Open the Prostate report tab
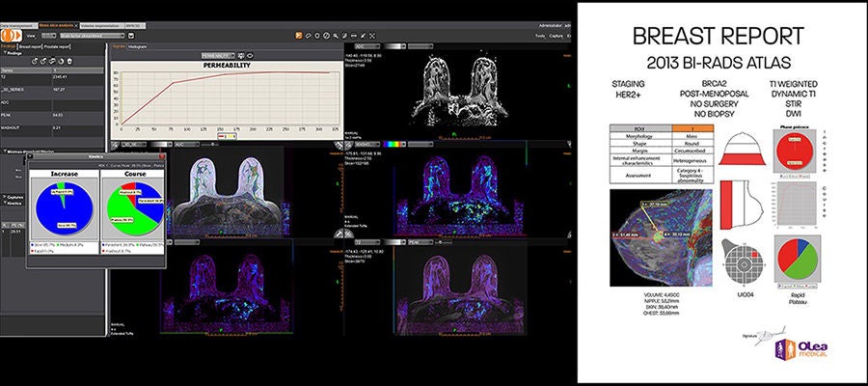Image resolution: width=868 pixels, height=386 pixels. pos(57,46)
